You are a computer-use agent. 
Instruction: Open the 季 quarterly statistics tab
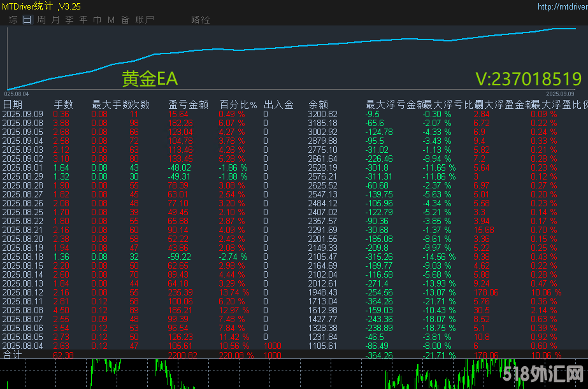(x=69, y=20)
